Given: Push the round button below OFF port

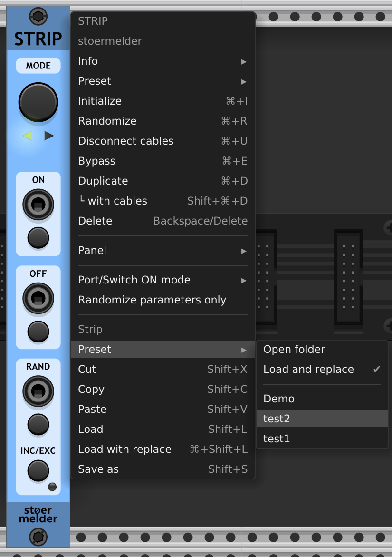Looking at the screenshot, I should coord(38,332).
